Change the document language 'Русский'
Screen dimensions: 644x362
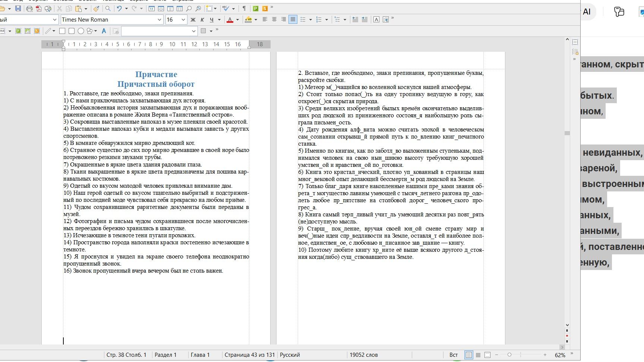(x=290, y=355)
